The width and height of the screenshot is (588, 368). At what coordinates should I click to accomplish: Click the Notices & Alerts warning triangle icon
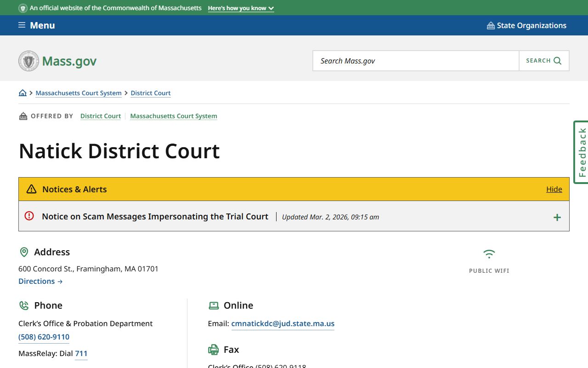[x=31, y=189]
